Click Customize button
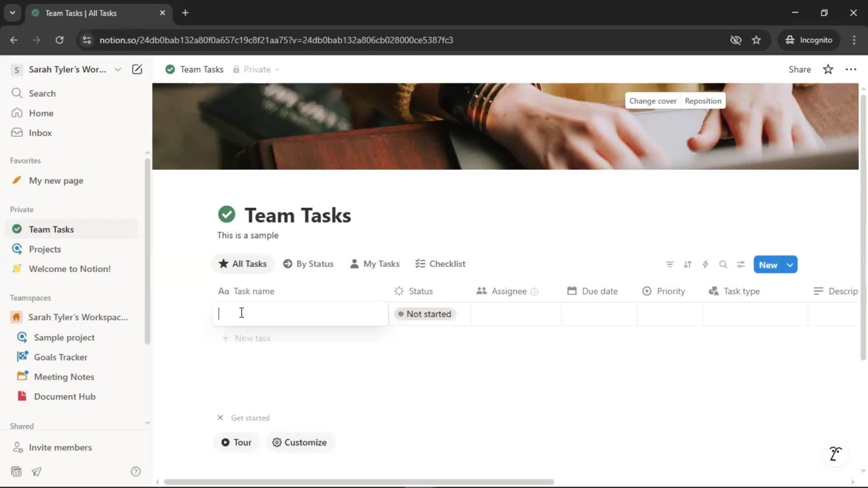Image resolution: width=868 pixels, height=488 pixels. (x=299, y=442)
